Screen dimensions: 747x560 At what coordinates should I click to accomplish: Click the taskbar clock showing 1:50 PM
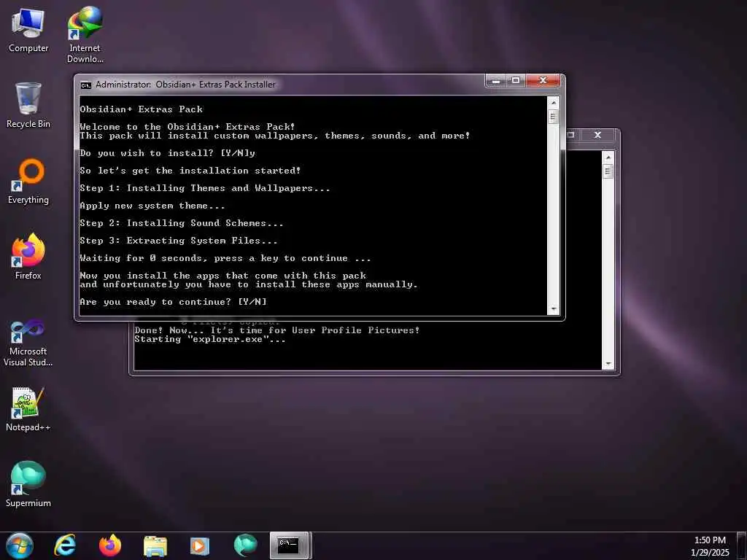[x=711, y=545]
